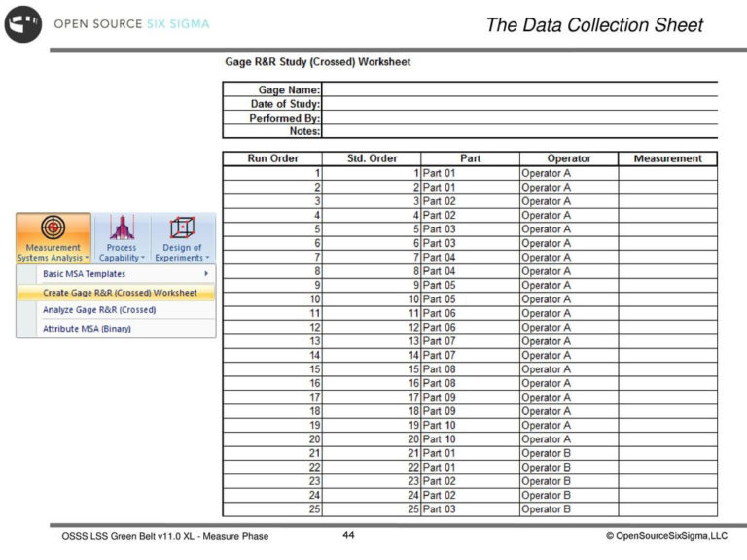Click Operator A cell in run order 2

click(569, 188)
